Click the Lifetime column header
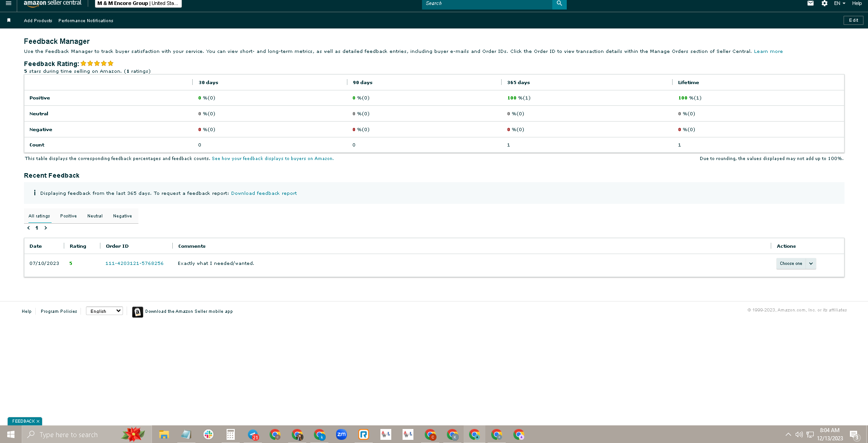868x443 pixels. pyautogui.click(x=688, y=83)
